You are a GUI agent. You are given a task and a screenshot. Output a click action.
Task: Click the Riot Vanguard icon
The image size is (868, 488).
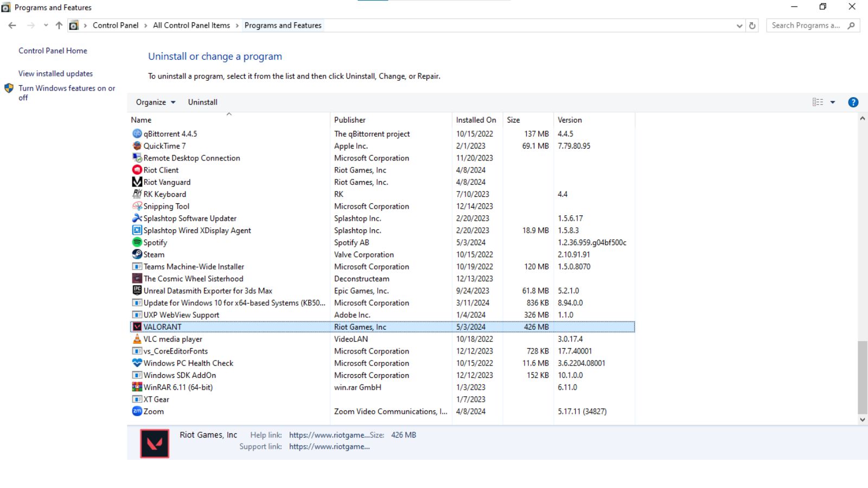(x=137, y=182)
